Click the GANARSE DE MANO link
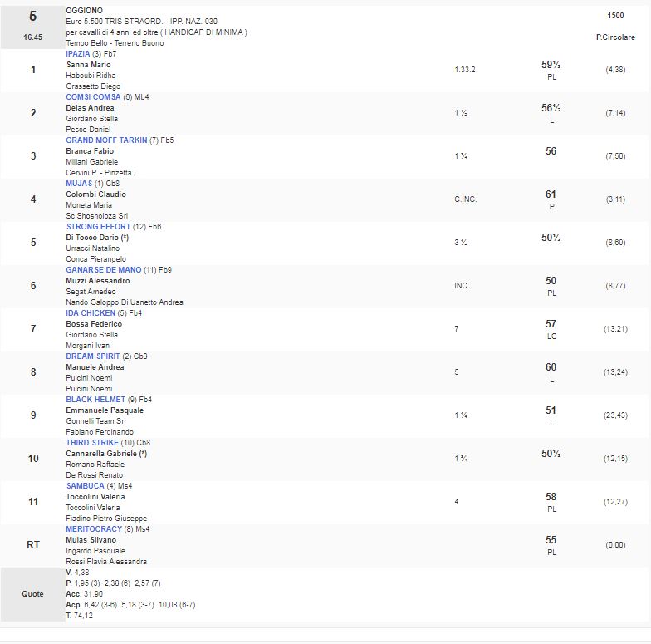 [103, 270]
